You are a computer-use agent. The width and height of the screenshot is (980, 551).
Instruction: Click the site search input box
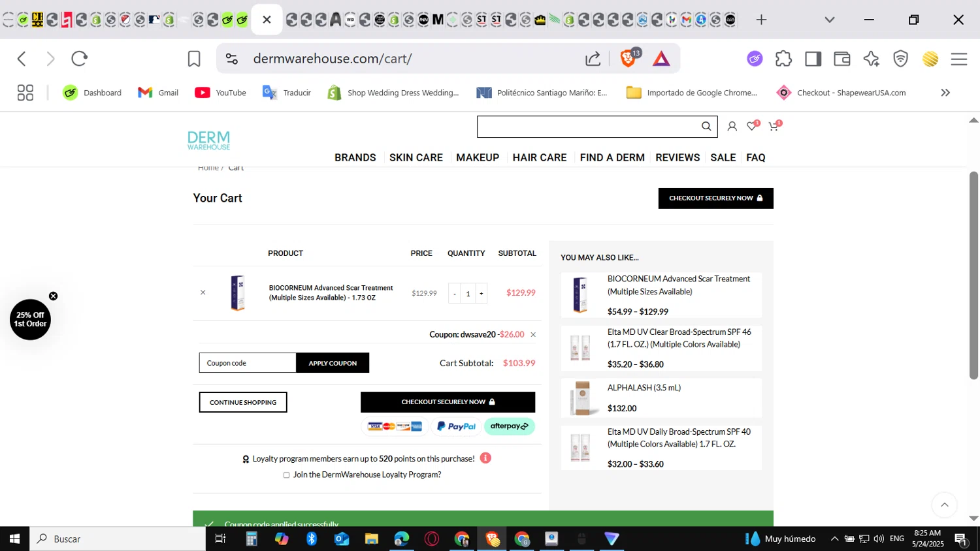click(588, 127)
